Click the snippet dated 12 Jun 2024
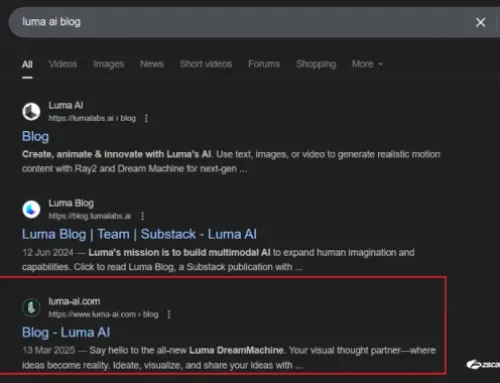Viewport: 500px width, 383px height. click(218, 260)
